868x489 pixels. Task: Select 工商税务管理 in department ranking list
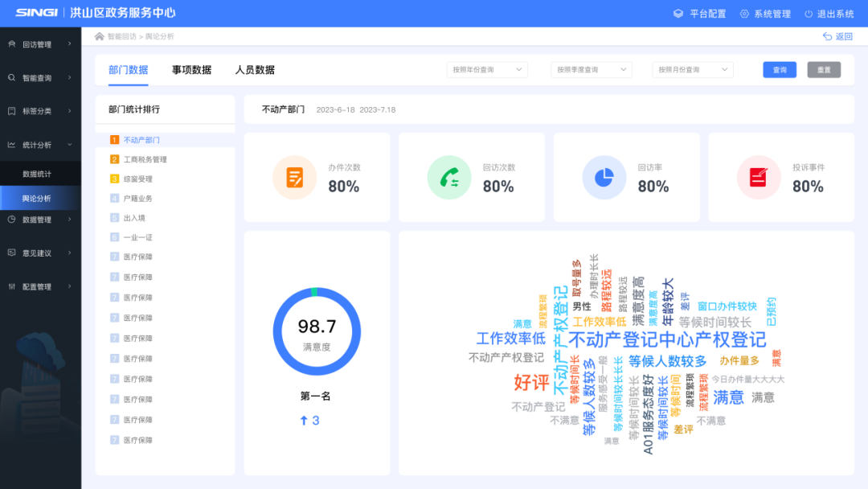click(x=145, y=159)
